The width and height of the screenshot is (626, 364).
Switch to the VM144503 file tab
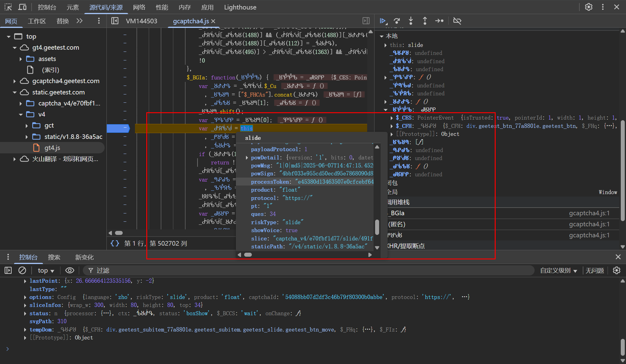coord(141,21)
